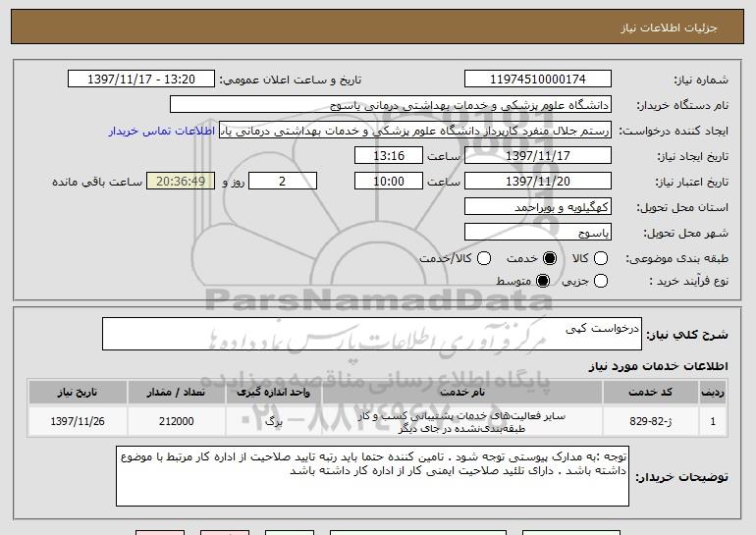Click quantity cell 212000

tap(176, 421)
